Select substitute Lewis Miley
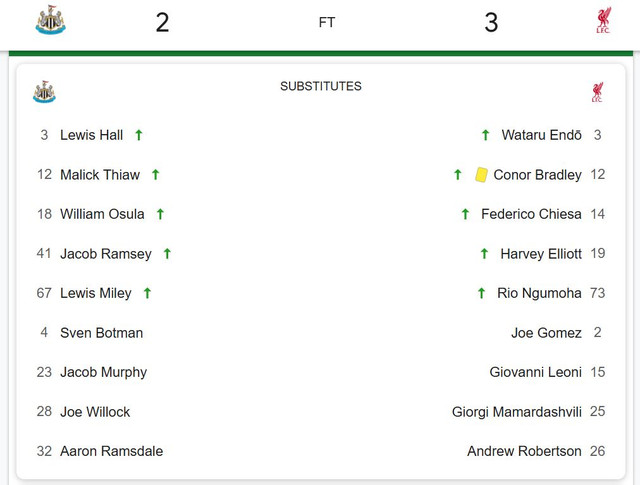Screen dimensions: 640x485 [96, 293]
